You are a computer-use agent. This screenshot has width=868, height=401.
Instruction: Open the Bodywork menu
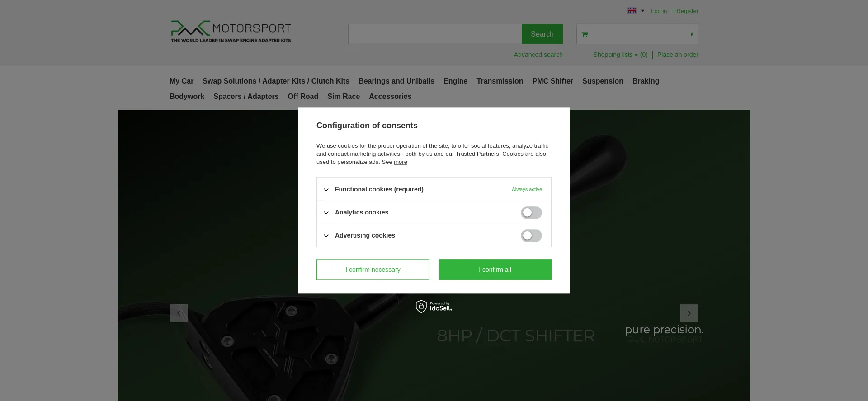pyautogui.click(x=187, y=97)
